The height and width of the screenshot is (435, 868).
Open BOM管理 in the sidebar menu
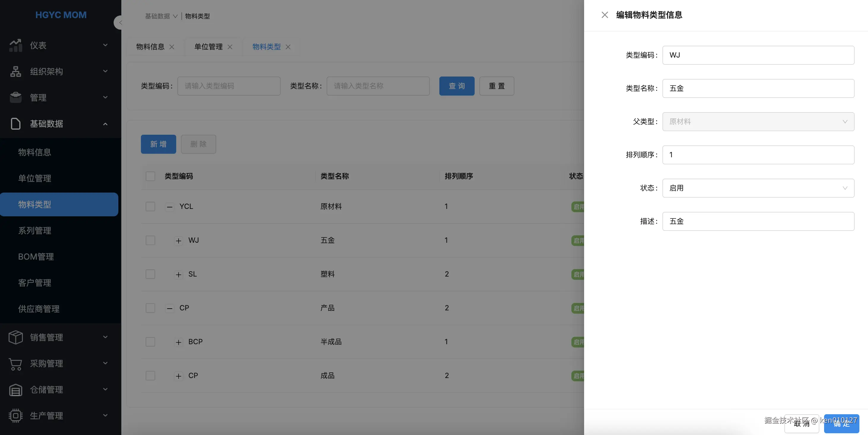tap(36, 257)
